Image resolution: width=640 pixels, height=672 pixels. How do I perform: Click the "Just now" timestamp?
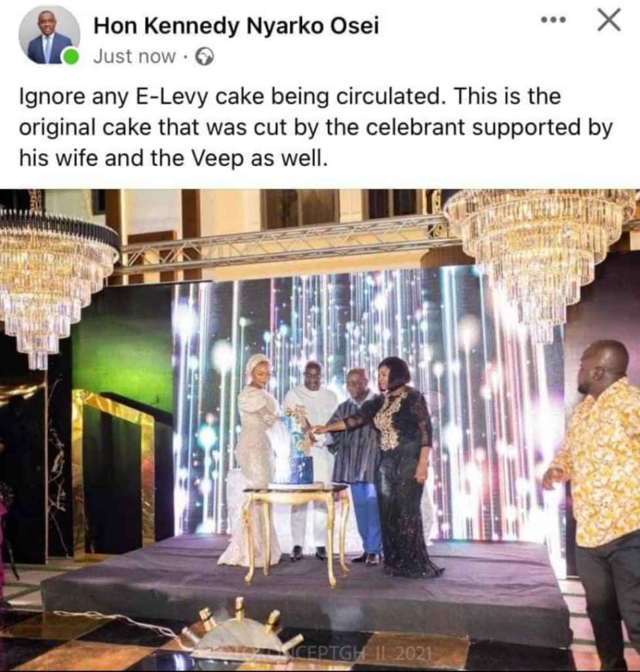pyautogui.click(x=134, y=57)
